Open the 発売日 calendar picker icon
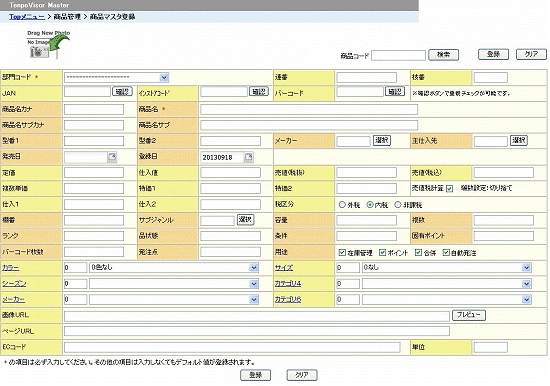 tap(112, 157)
